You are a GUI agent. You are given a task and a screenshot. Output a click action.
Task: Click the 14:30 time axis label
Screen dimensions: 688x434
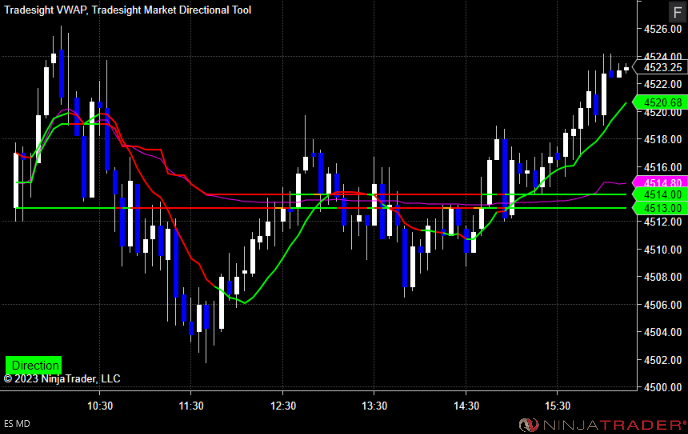point(466,406)
